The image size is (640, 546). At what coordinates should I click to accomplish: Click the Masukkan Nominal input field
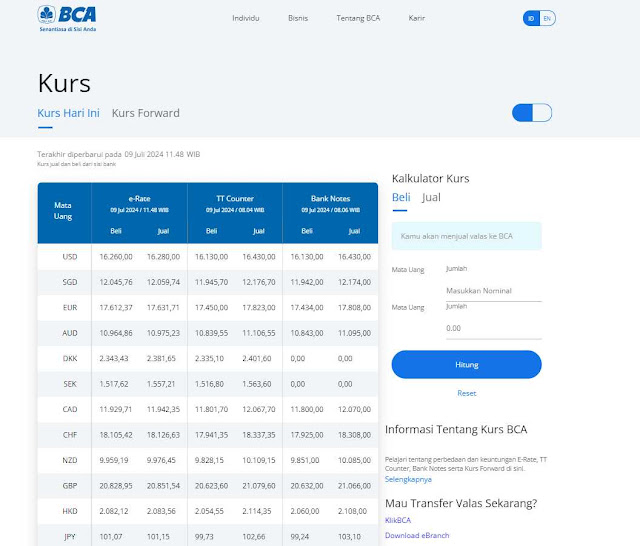(493, 291)
